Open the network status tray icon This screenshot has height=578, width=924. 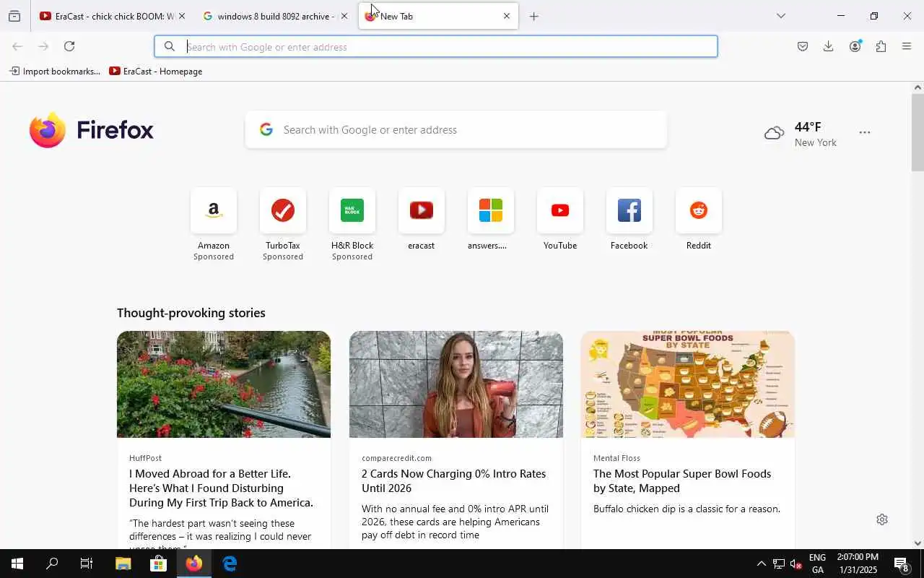779,564
